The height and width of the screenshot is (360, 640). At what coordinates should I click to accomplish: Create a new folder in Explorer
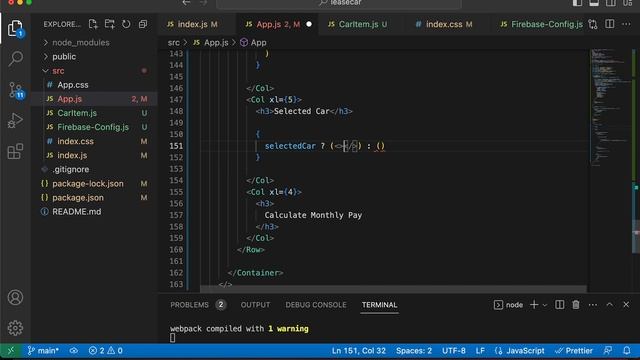click(109, 24)
